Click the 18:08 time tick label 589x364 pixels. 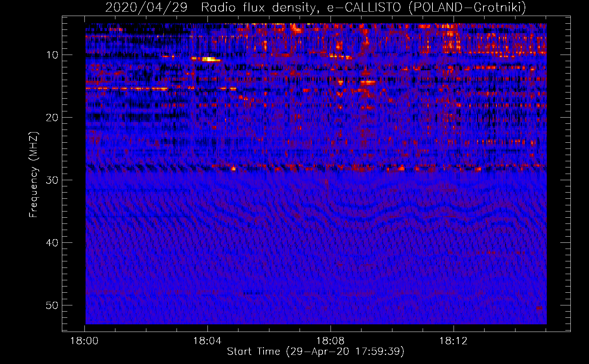331,341
